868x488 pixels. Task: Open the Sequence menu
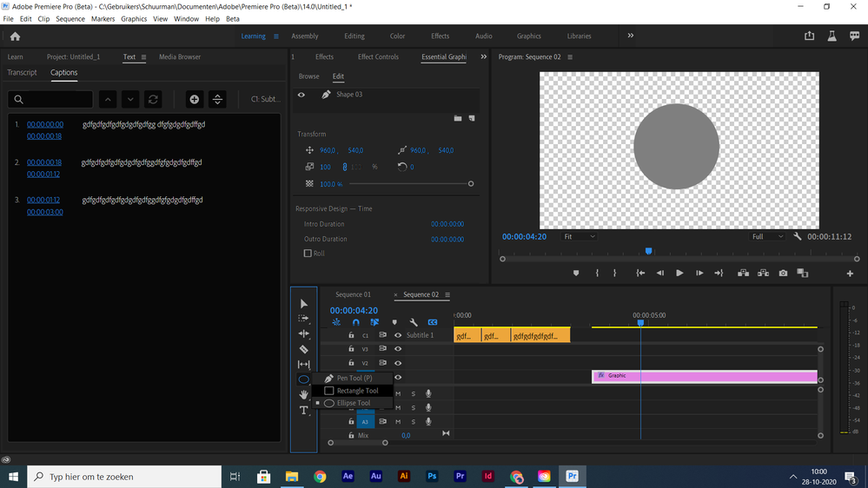pyautogui.click(x=70, y=19)
